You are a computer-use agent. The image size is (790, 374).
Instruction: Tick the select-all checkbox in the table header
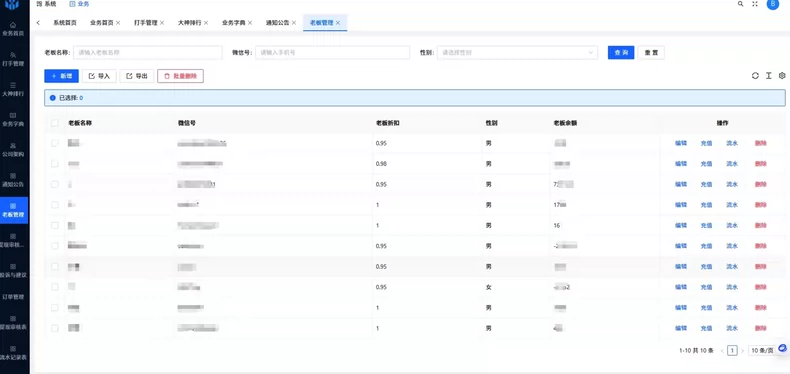click(54, 123)
